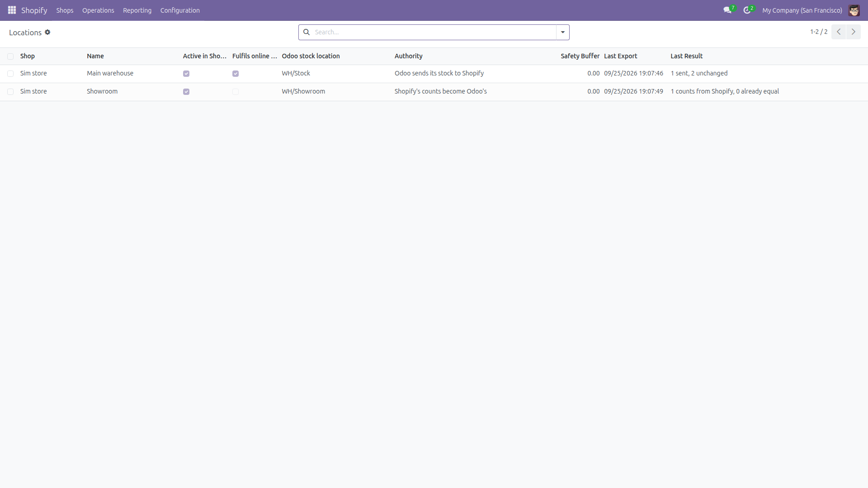
Task: Click Sim store in Main warehouse row
Action: (33, 73)
